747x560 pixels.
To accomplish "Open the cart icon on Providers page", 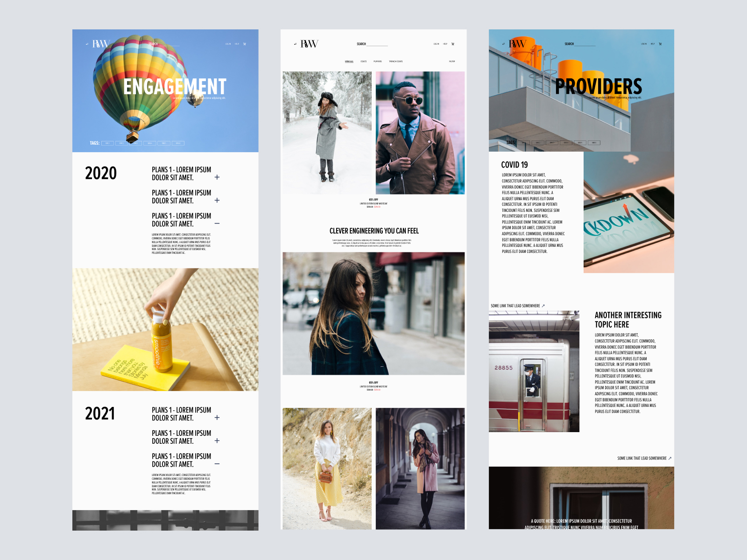I will coord(660,44).
